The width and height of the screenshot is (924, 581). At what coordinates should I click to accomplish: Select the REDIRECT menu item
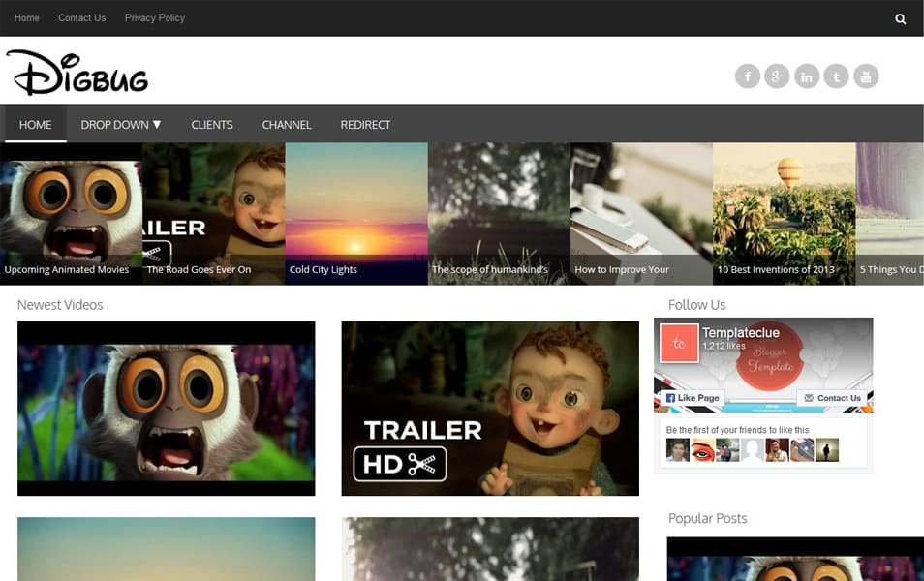point(365,124)
